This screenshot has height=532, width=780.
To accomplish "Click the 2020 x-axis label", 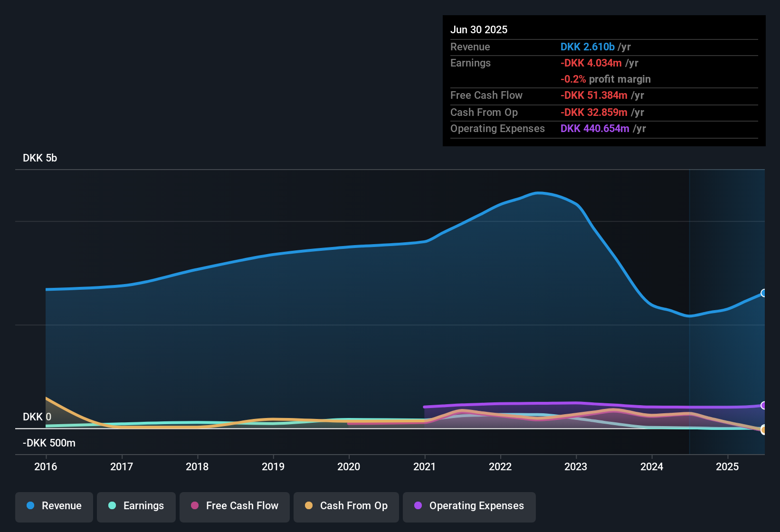I will [349, 467].
